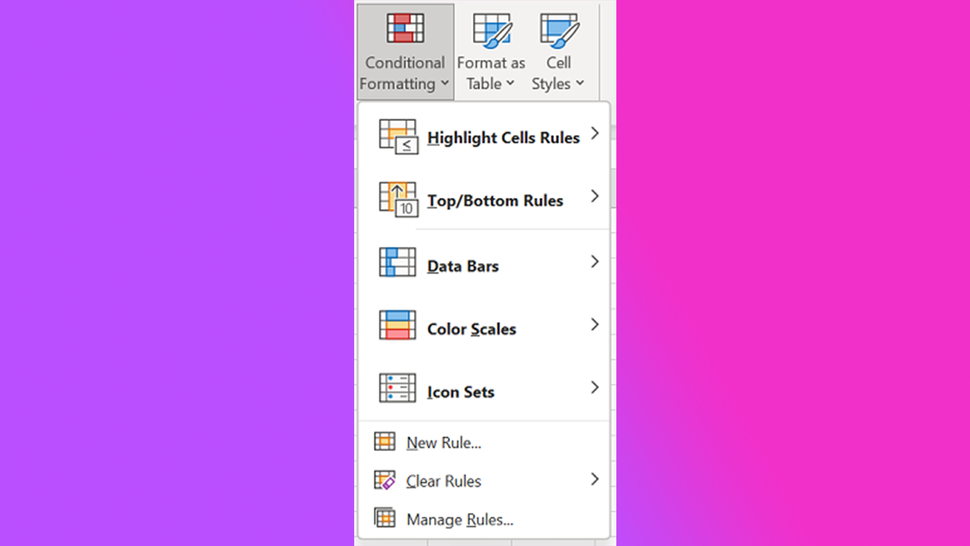Click the New Rule grid icon

pyautogui.click(x=384, y=441)
